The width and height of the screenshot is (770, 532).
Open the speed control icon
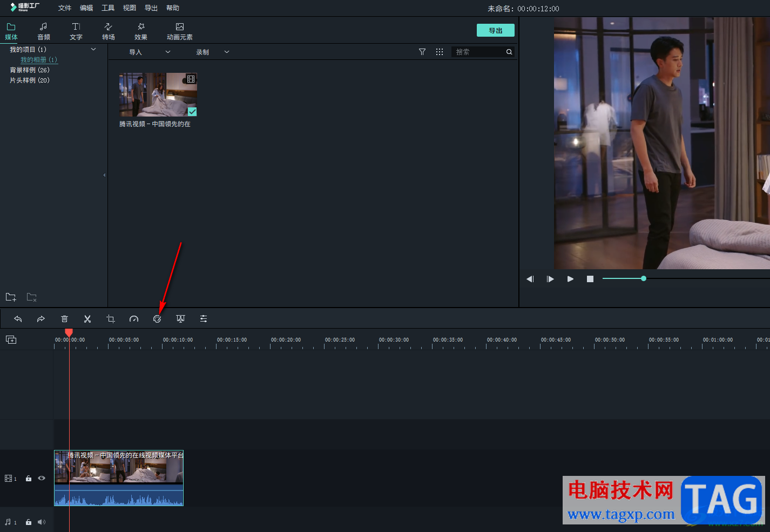click(134, 319)
